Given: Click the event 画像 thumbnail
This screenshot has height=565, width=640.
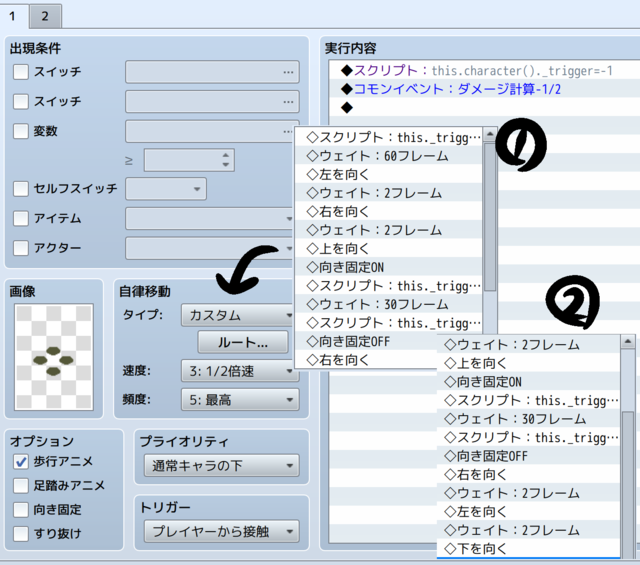Looking at the screenshot, I should pos(53,357).
